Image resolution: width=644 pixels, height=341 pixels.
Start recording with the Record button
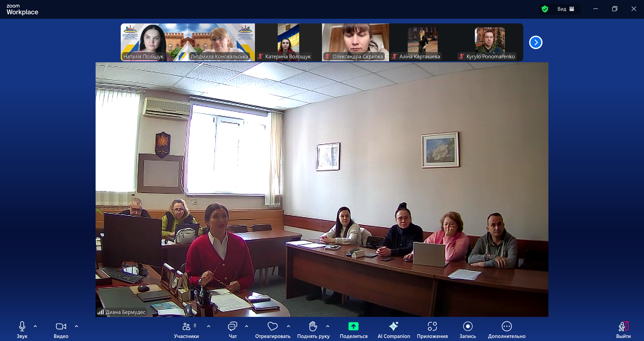pyautogui.click(x=468, y=326)
